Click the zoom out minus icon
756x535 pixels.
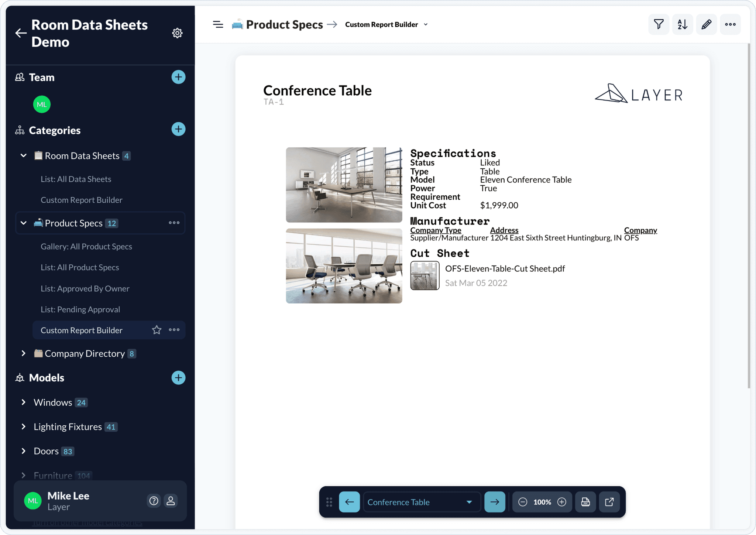pos(523,502)
